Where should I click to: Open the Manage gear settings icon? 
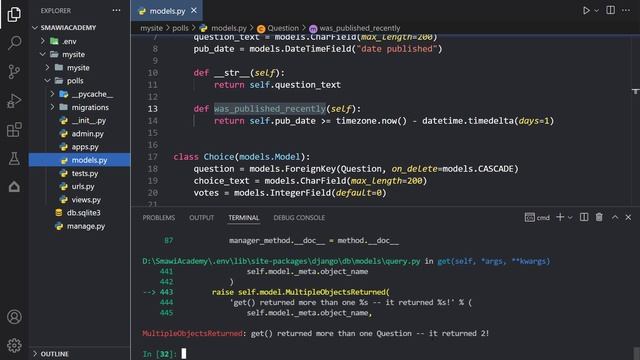(x=14, y=345)
